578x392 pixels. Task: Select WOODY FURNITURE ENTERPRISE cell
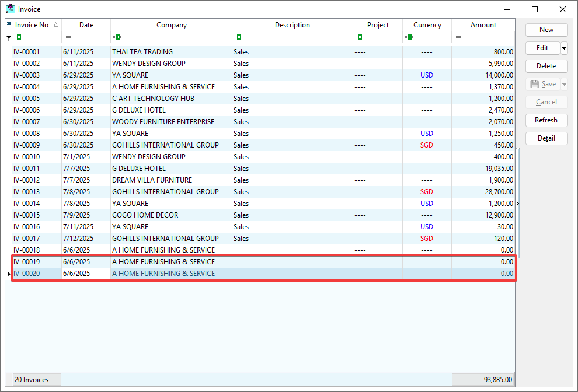pos(163,122)
